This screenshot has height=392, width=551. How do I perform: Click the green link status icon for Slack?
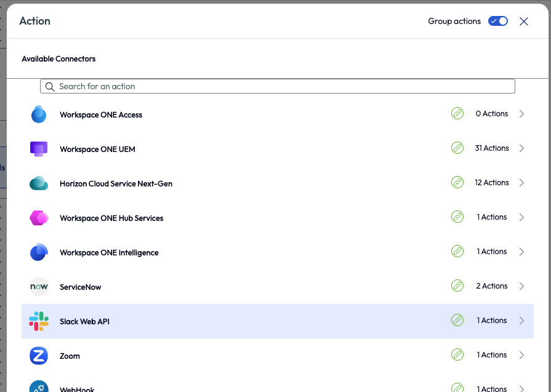(457, 321)
